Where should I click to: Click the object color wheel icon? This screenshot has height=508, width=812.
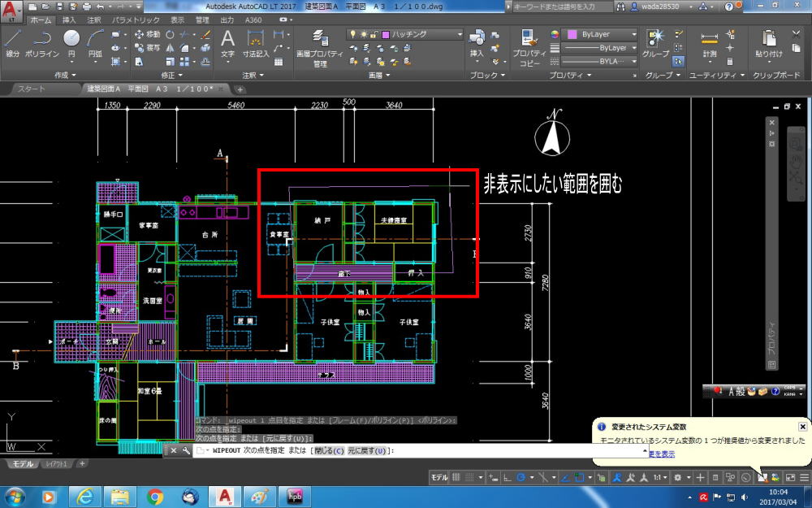point(555,34)
